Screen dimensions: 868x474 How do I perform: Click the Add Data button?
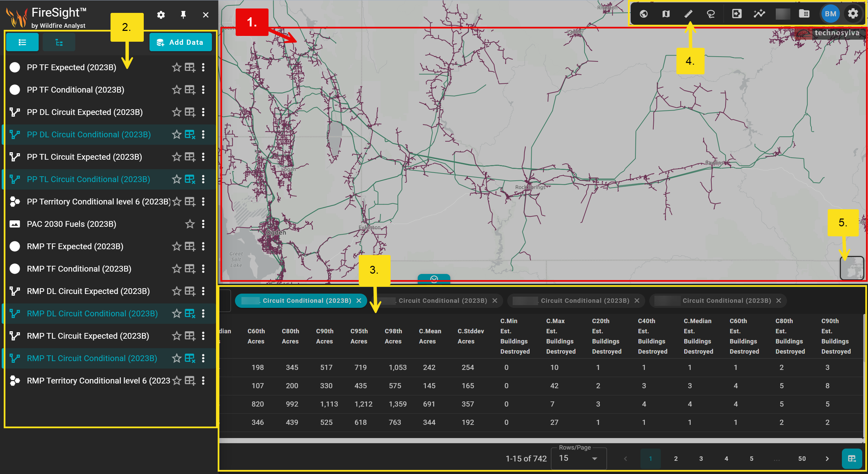[x=180, y=42]
